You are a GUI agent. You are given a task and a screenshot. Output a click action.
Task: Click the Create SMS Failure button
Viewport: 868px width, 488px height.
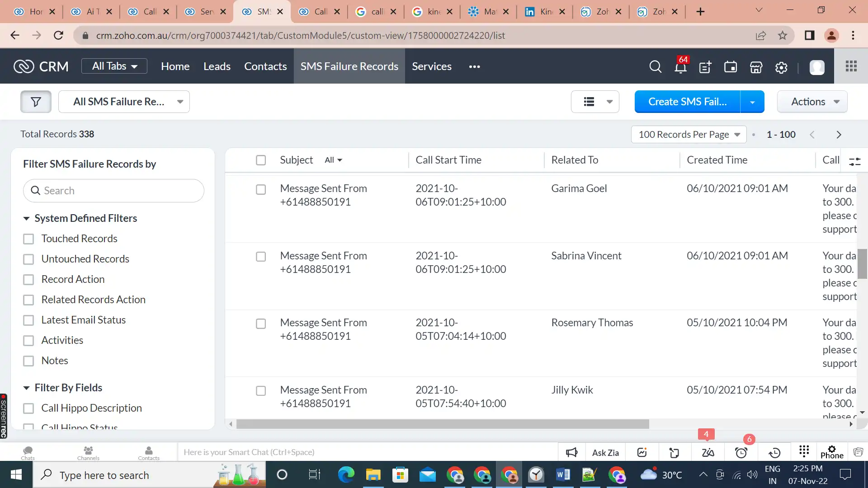pos(687,101)
